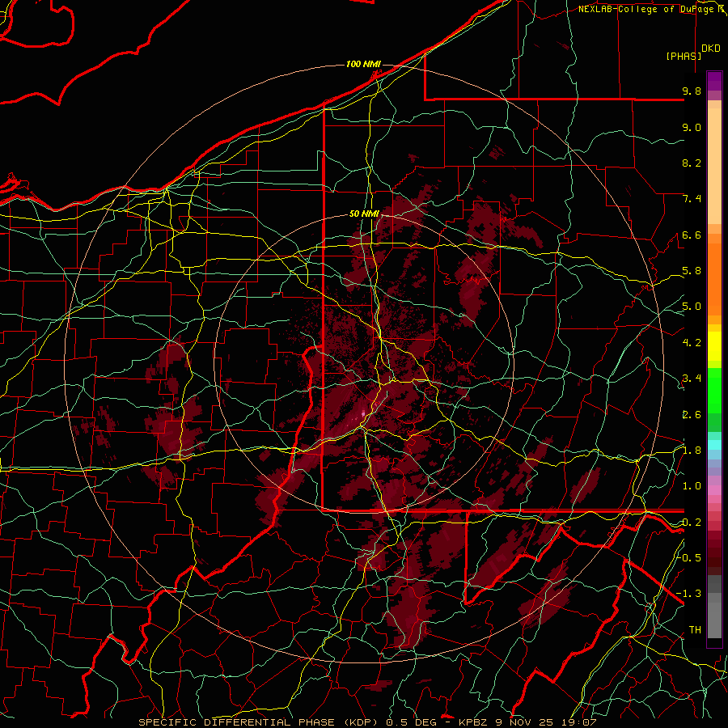Click the 100 NMI range ring label

[363, 64]
